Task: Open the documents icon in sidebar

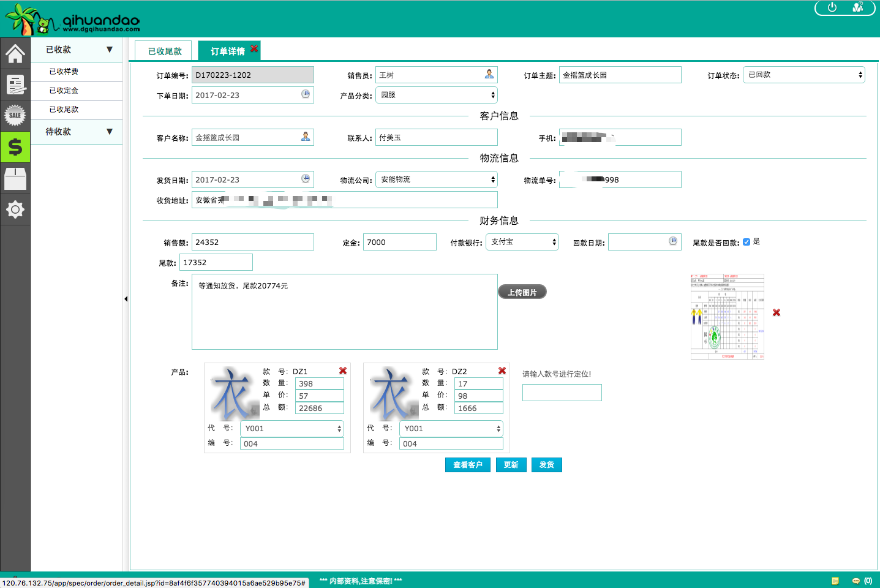Action: (15, 84)
